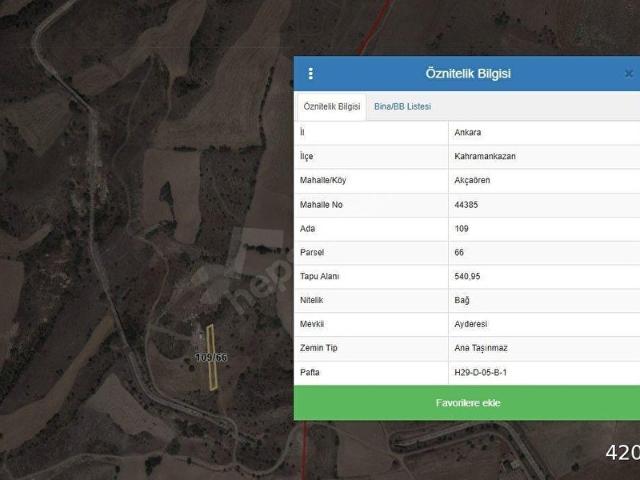Select the Kahramankazan district value
640x480 pixels.
click(484, 156)
